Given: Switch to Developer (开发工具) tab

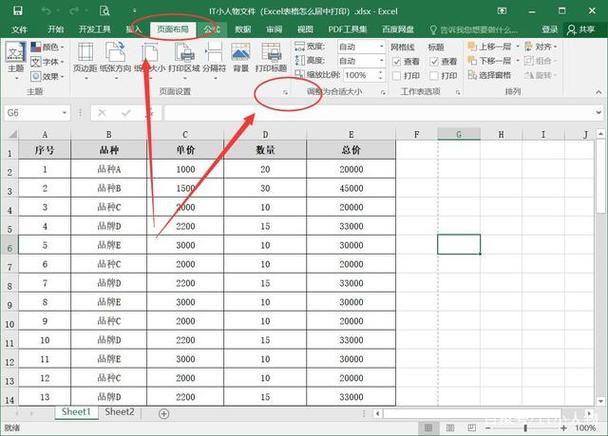Looking at the screenshot, I should point(95,29).
